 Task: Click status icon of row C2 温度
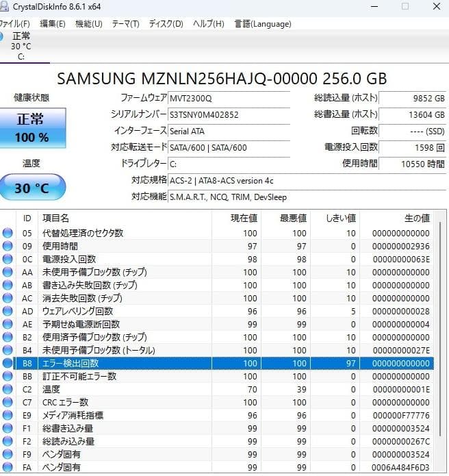(x=8, y=390)
